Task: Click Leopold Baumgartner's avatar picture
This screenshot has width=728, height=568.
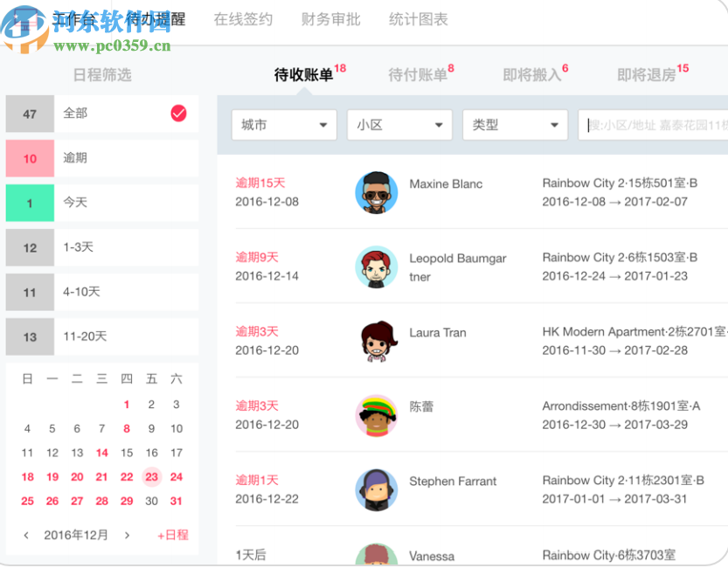Action: 376,267
